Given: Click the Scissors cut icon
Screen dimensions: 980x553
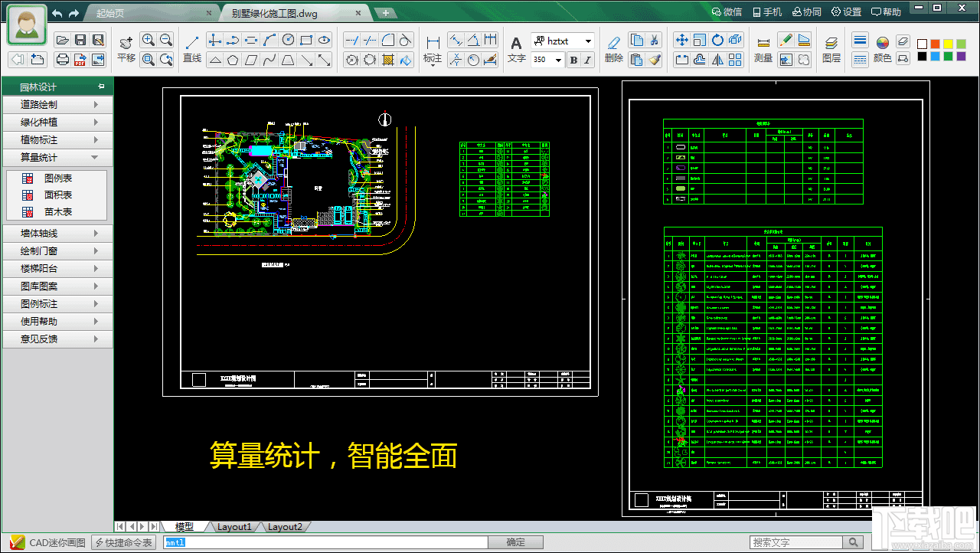Looking at the screenshot, I should click(x=655, y=40).
